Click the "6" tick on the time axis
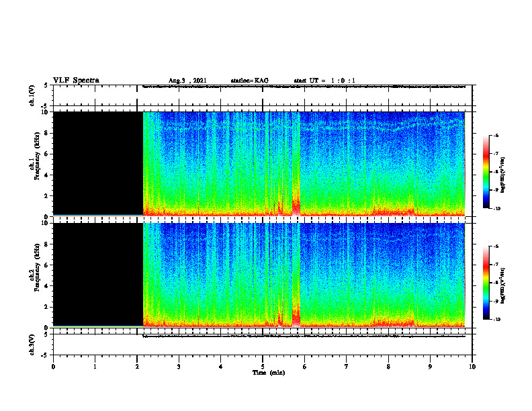This screenshot has width=532, height=411. click(305, 367)
